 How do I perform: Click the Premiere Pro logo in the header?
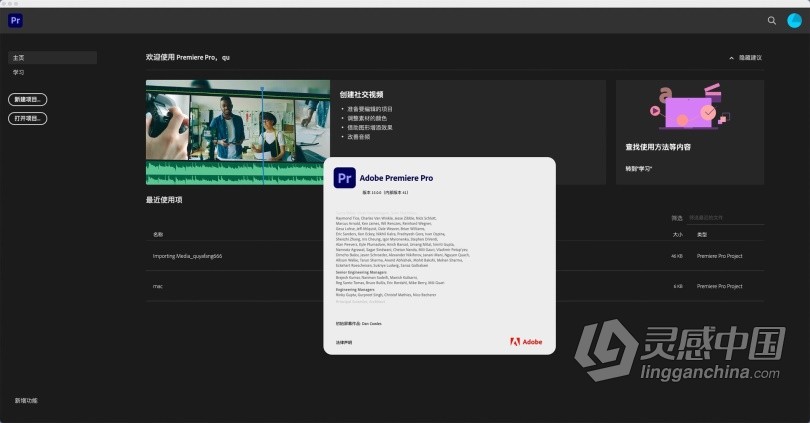[x=15, y=21]
